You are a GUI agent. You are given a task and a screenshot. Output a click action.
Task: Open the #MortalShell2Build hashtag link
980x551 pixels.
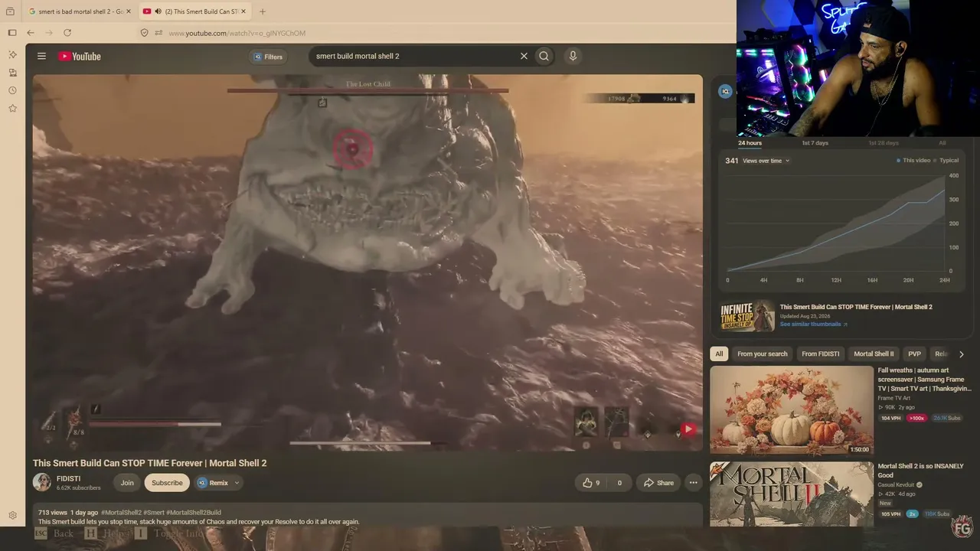(x=194, y=513)
